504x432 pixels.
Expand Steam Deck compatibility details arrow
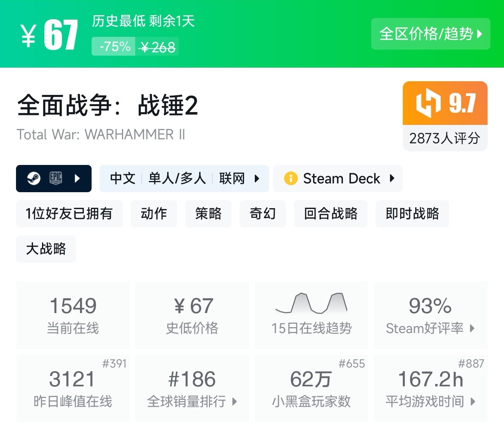coord(392,178)
